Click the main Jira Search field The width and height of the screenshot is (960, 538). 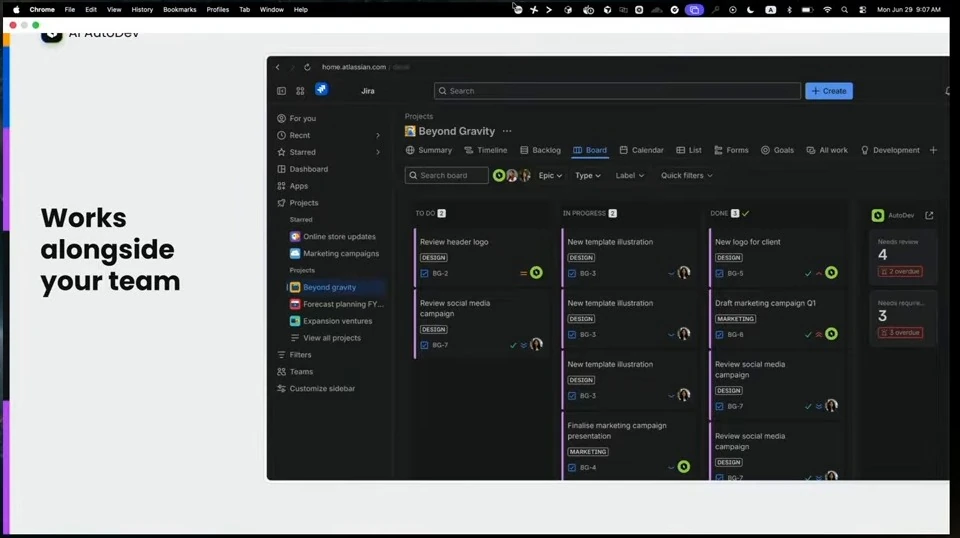point(617,91)
